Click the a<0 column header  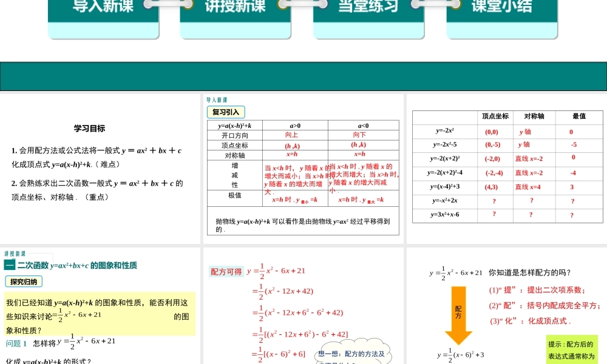point(363,126)
